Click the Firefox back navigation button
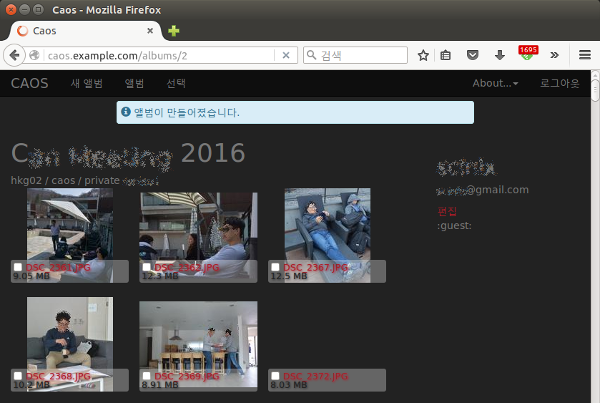Screen dimensions: 600x403 point(17,55)
